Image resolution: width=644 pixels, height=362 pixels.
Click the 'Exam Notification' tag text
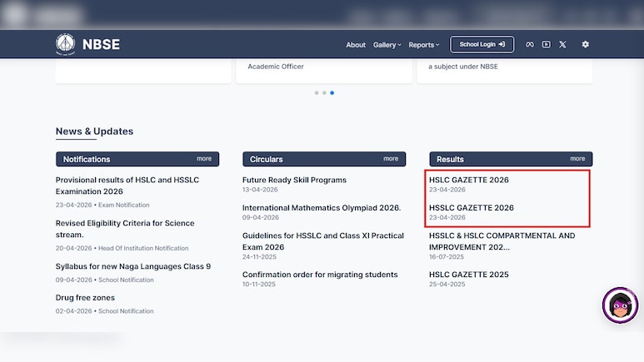point(123,205)
